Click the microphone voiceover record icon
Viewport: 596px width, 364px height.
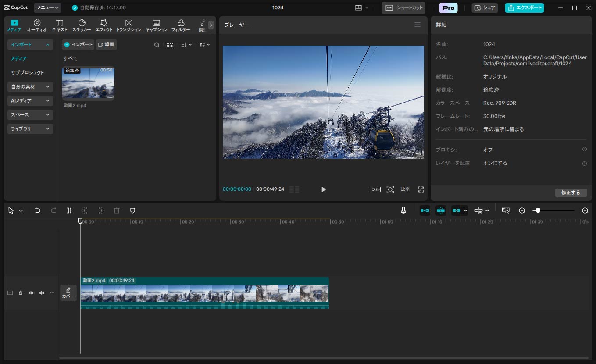(x=403, y=211)
